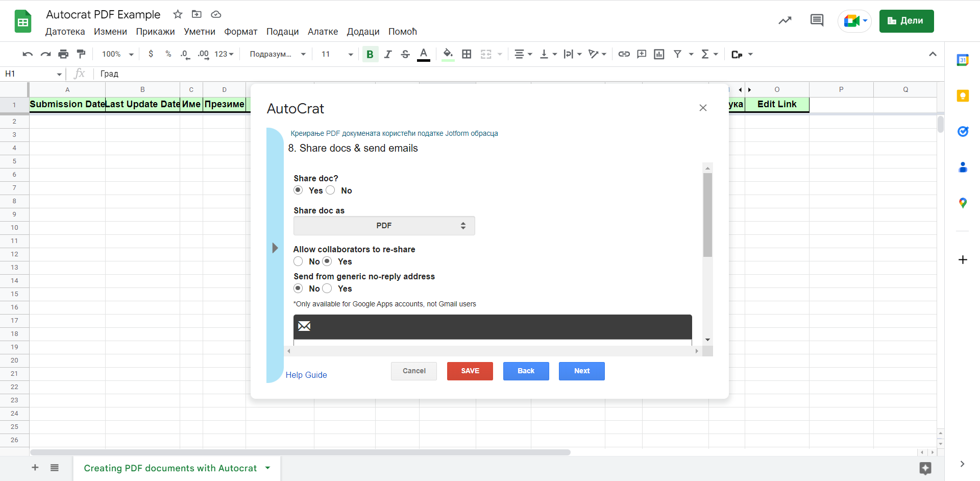Open the text color picker
Viewport: 980px width, 481px height.
pyautogui.click(x=423, y=54)
